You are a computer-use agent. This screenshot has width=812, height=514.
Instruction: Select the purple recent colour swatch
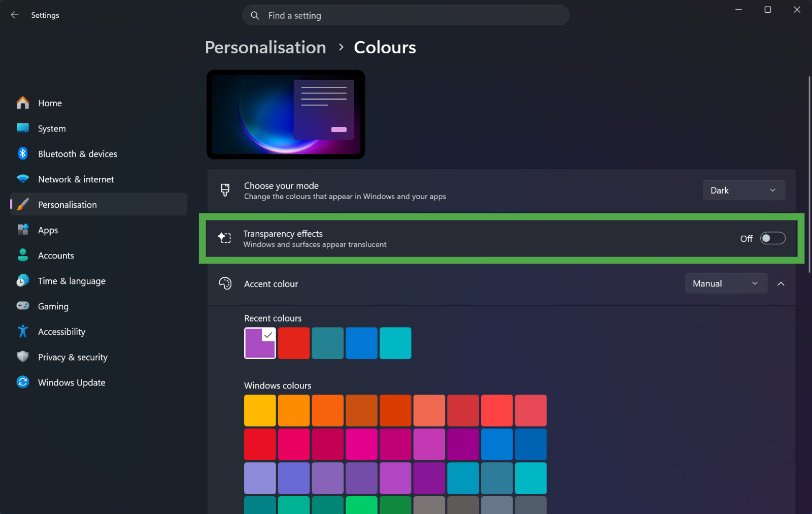260,343
